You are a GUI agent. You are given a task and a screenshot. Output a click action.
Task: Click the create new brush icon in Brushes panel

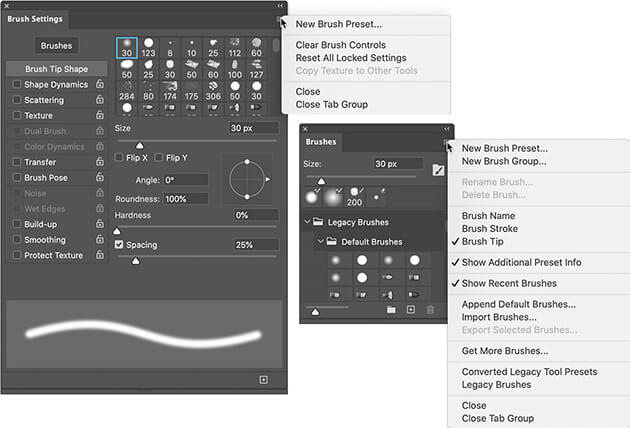(x=411, y=311)
